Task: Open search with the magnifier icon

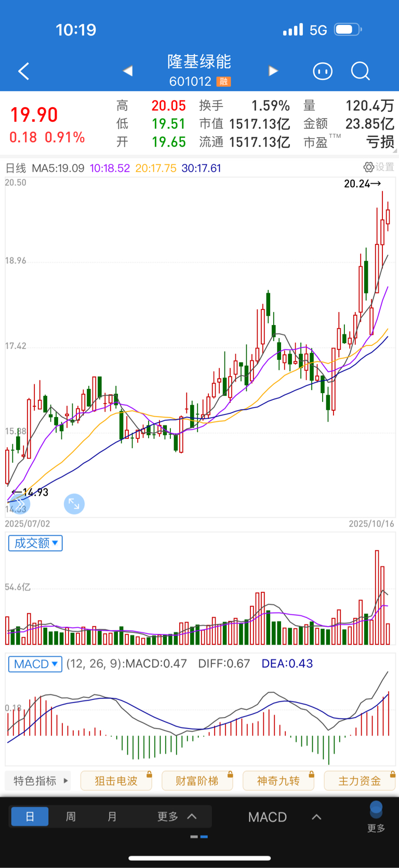Action: pyautogui.click(x=360, y=71)
